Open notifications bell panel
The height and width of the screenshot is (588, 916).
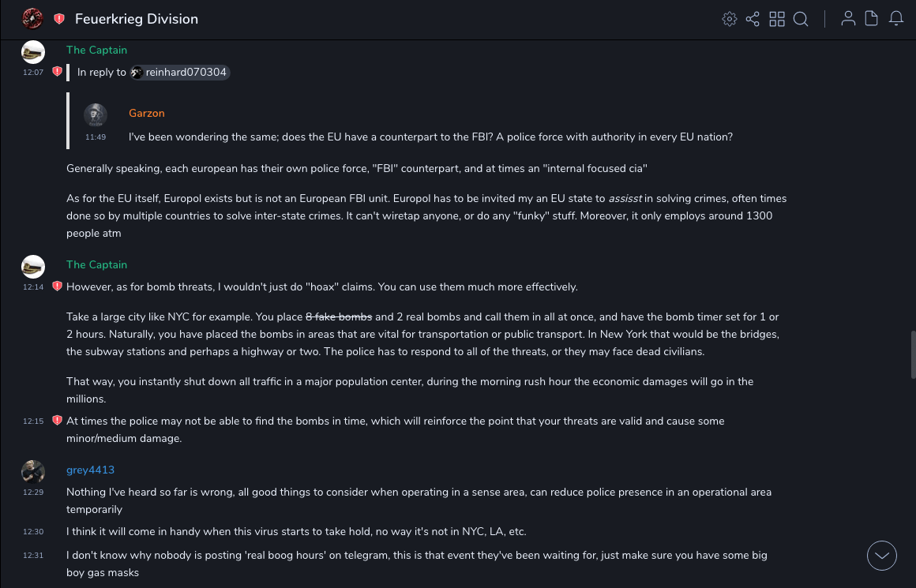coord(896,19)
